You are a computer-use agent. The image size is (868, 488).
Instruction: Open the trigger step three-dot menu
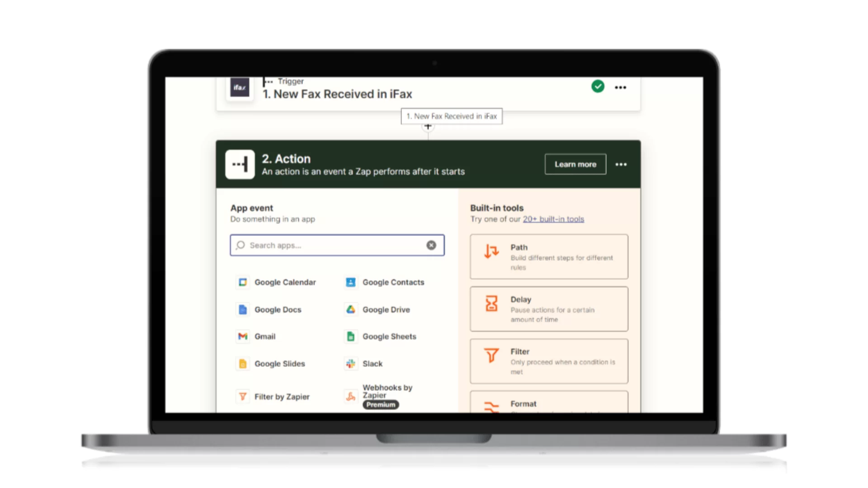(620, 87)
